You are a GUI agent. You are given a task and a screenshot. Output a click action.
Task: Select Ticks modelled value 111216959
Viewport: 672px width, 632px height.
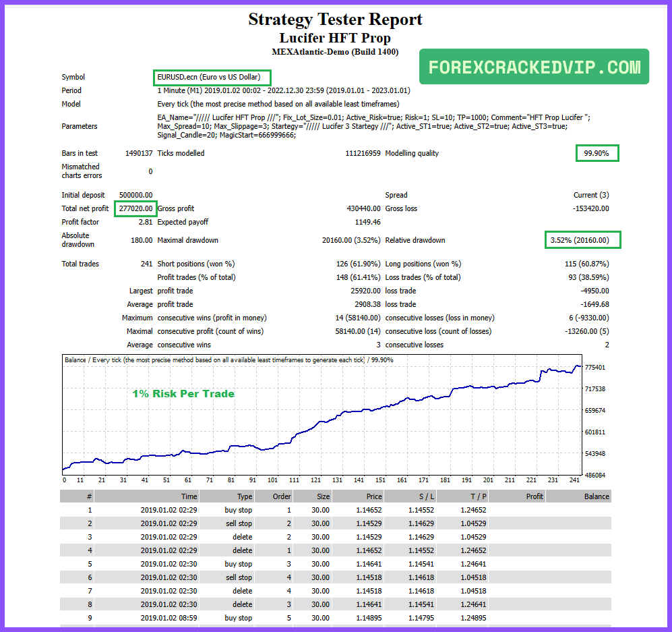point(363,153)
